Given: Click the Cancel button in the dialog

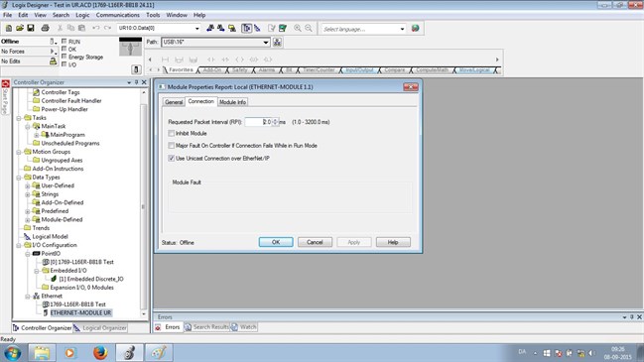Looking at the screenshot, I should [x=315, y=242].
